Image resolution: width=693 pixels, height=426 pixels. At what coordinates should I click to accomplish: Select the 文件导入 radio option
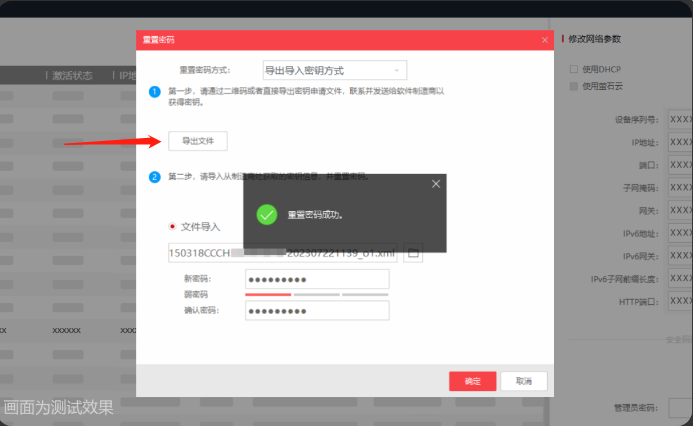pyautogui.click(x=172, y=227)
